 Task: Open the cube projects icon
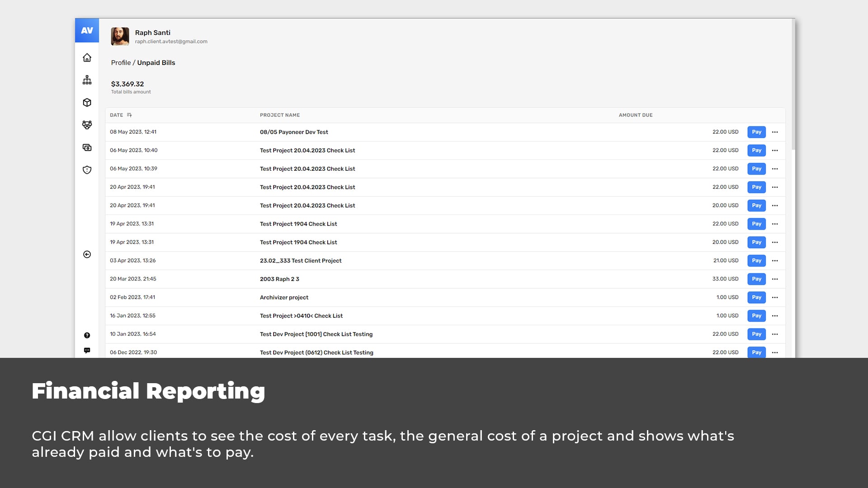(x=87, y=103)
